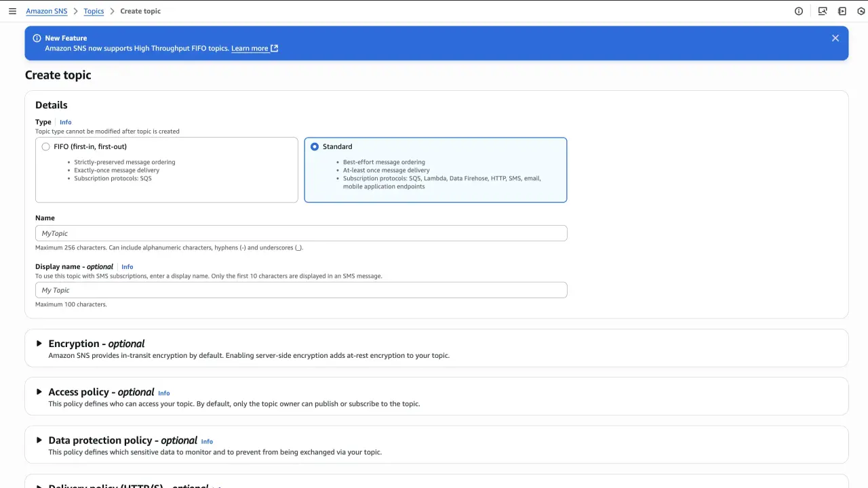The height and width of the screenshot is (488, 868).
Task: Focus the Name input field
Action: click(301, 233)
